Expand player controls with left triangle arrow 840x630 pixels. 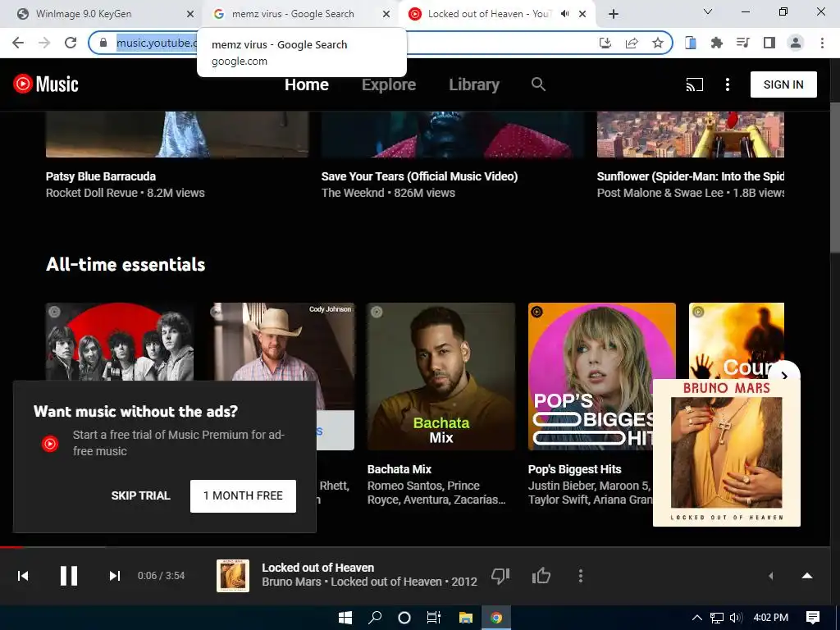771,576
